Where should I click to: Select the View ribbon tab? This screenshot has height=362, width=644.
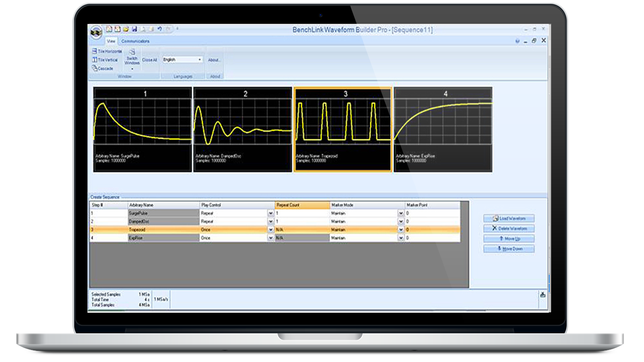pos(111,41)
